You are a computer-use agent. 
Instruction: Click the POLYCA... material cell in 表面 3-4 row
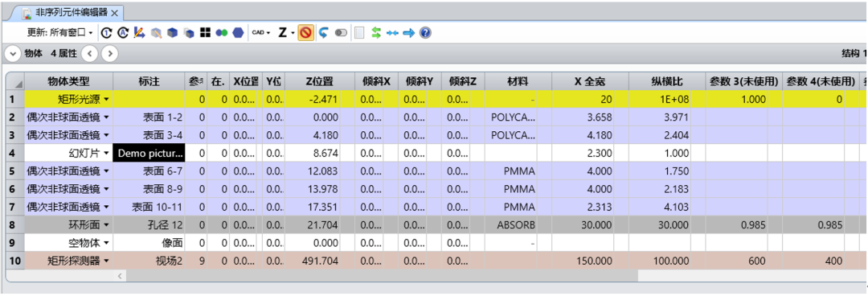[x=518, y=135]
